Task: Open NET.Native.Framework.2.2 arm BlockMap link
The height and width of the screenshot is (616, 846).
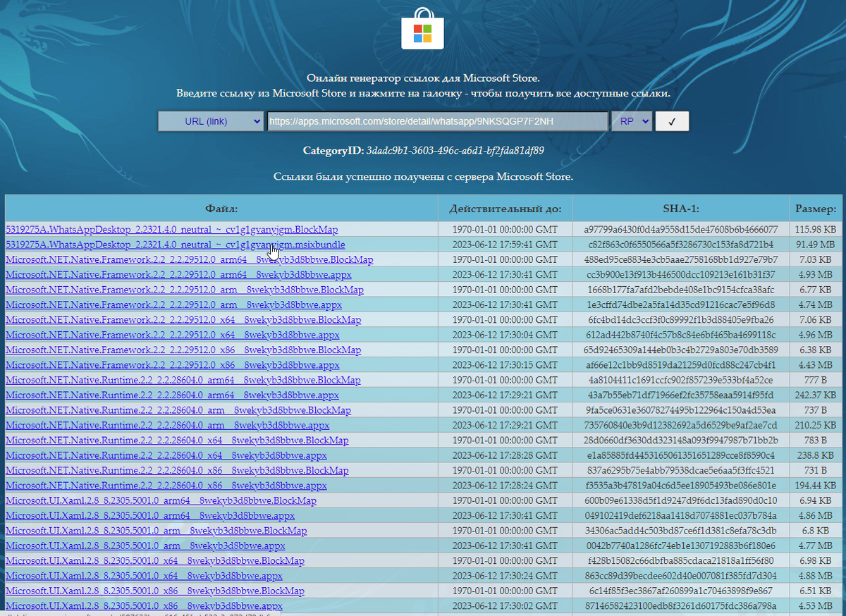Action: pos(185,290)
